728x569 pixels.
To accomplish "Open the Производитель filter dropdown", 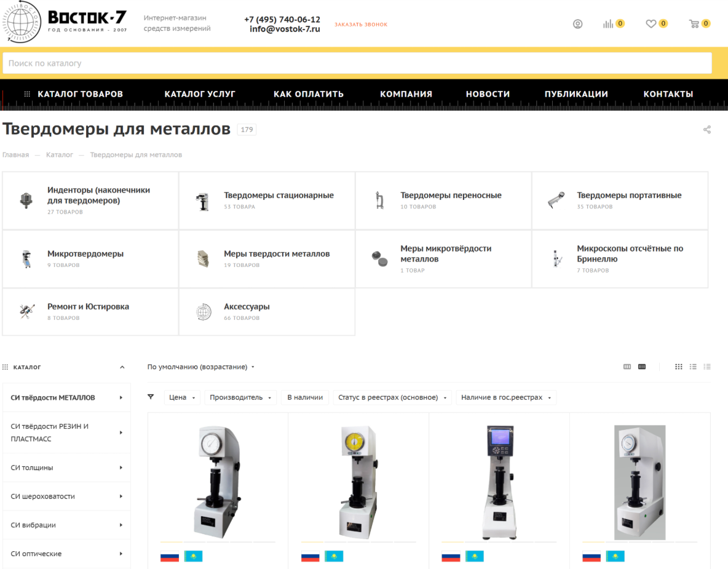I will (240, 397).
